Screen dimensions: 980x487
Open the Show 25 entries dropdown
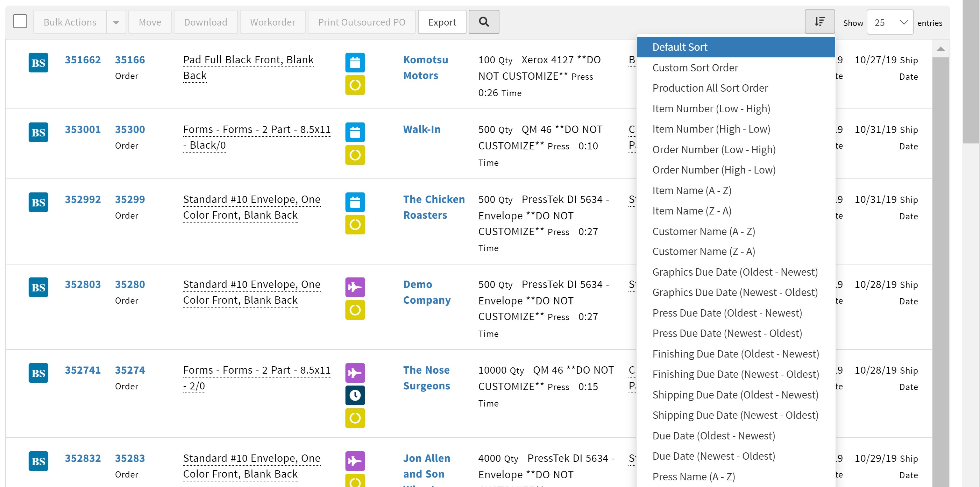889,22
